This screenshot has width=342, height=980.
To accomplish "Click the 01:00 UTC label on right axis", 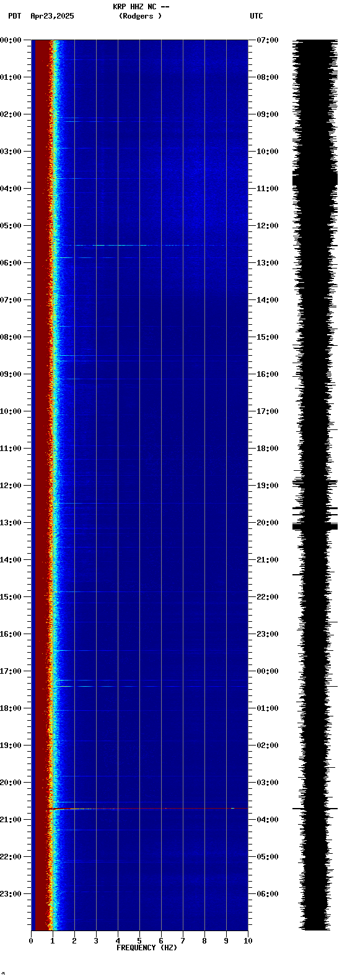I will pyautogui.click(x=268, y=708).
